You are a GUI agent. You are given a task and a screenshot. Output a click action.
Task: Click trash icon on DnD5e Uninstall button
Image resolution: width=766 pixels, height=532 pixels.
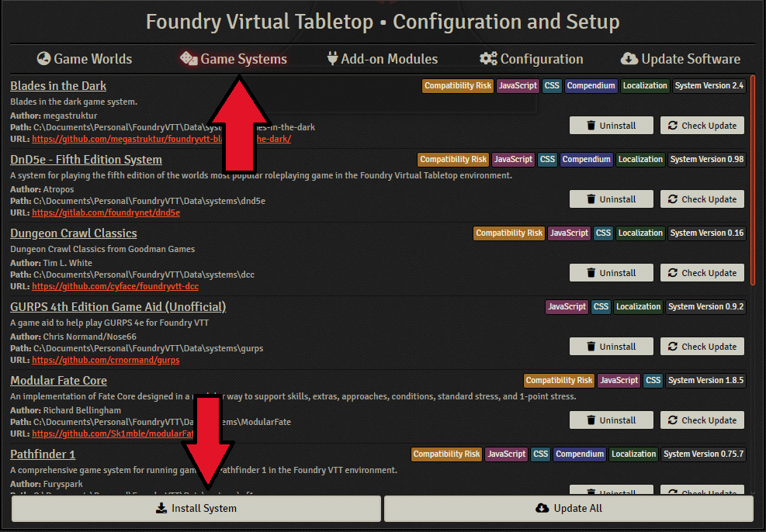[591, 199]
